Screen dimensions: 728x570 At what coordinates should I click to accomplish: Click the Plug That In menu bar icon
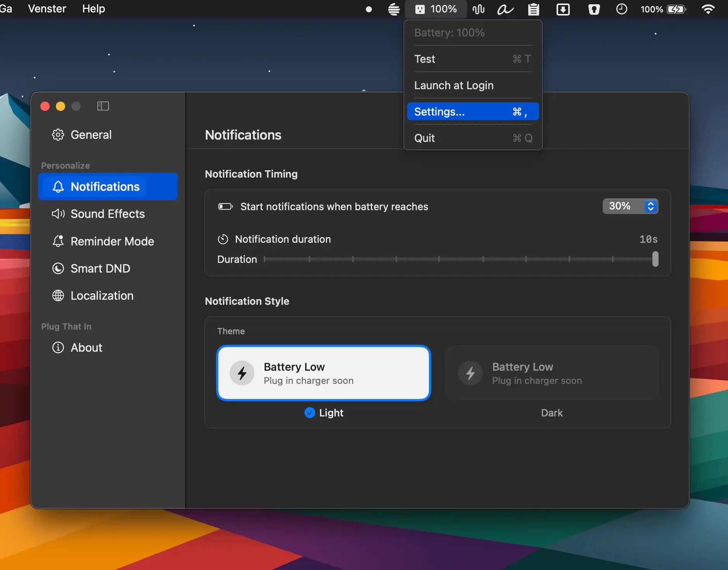[436, 9]
